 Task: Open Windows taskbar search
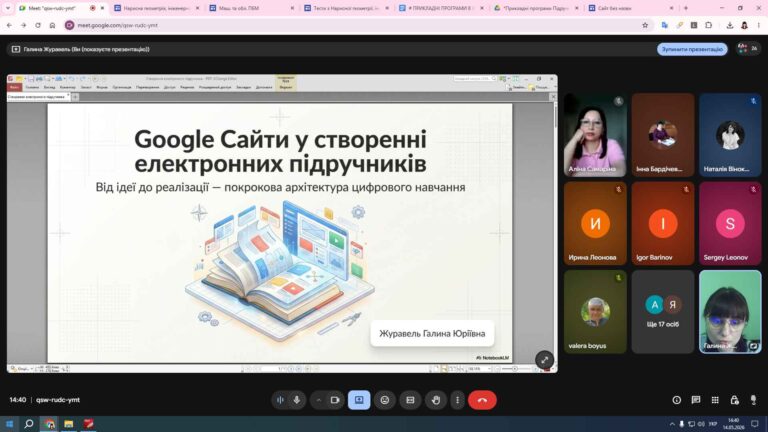tap(29, 424)
